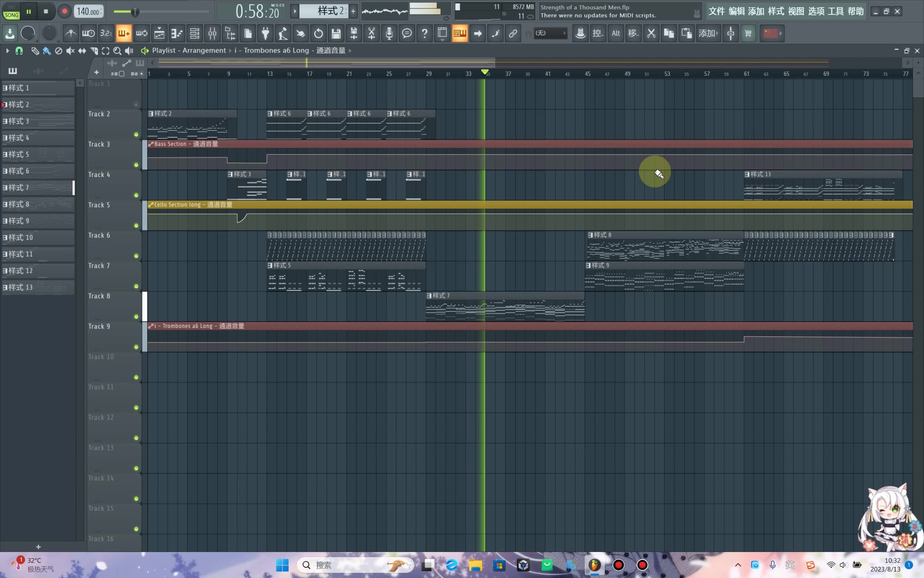Select the playlist delete tool

pyautogui.click(x=59, y=51)
